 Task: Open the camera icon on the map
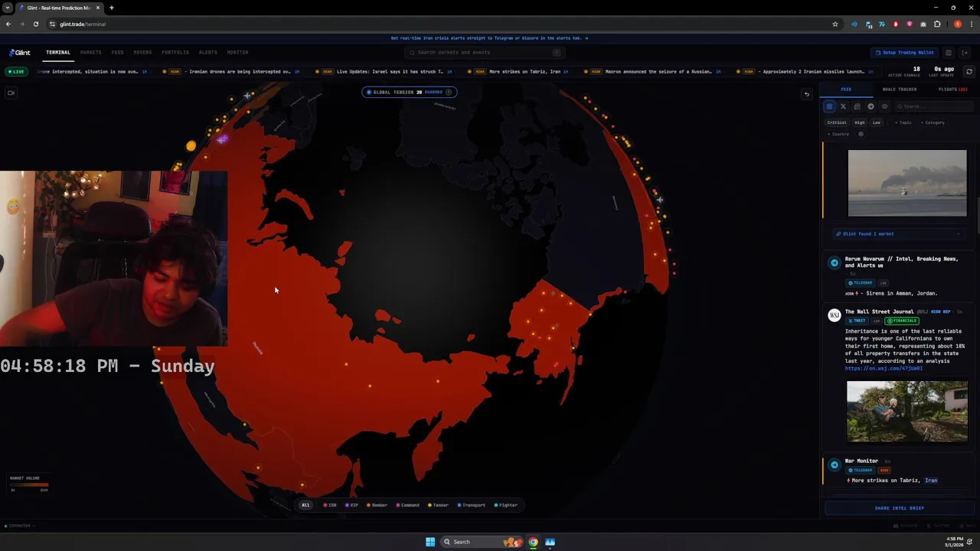pyautogui.click(x=11, y=93)
